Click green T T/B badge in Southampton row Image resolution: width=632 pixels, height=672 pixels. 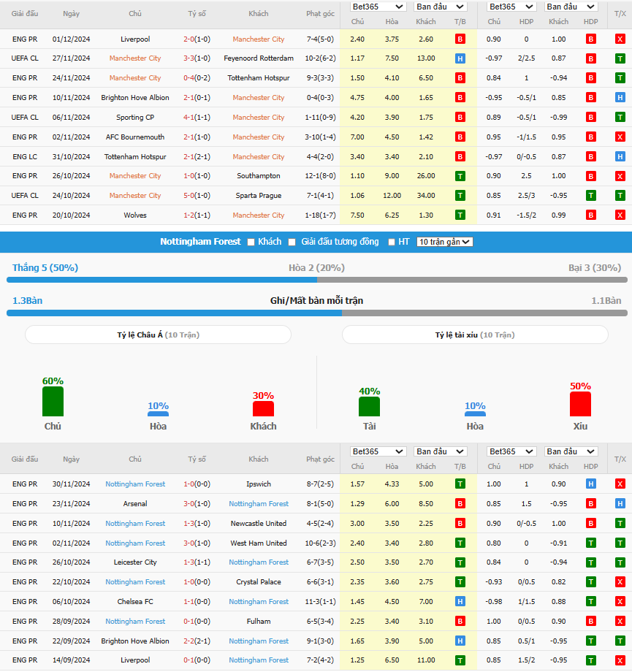460,176
